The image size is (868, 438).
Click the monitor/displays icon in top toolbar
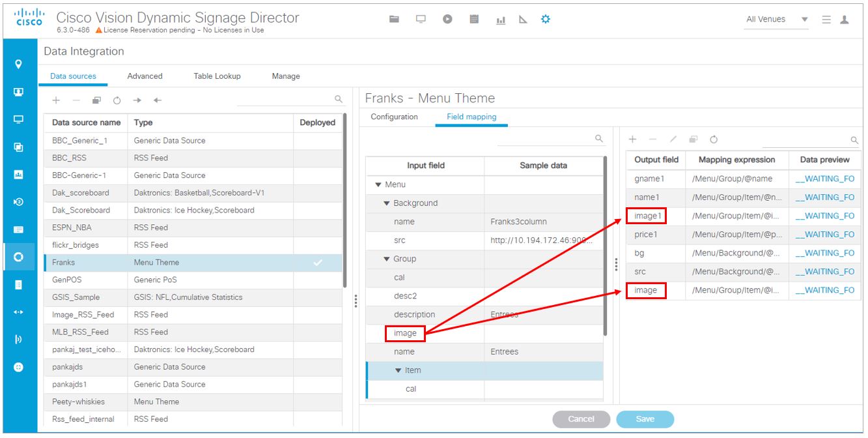click(x=420, y=19)
